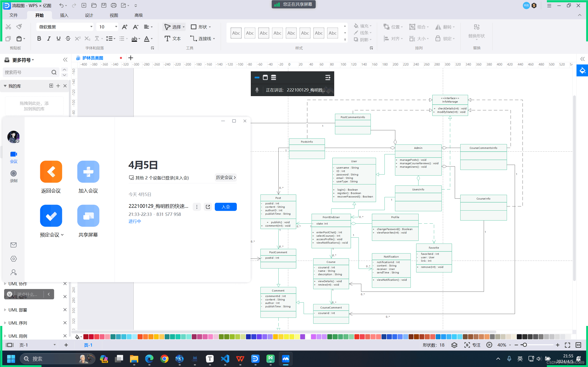Open the 设计 ribbon tab
This screenshot has height=367, width=588.
89,15
